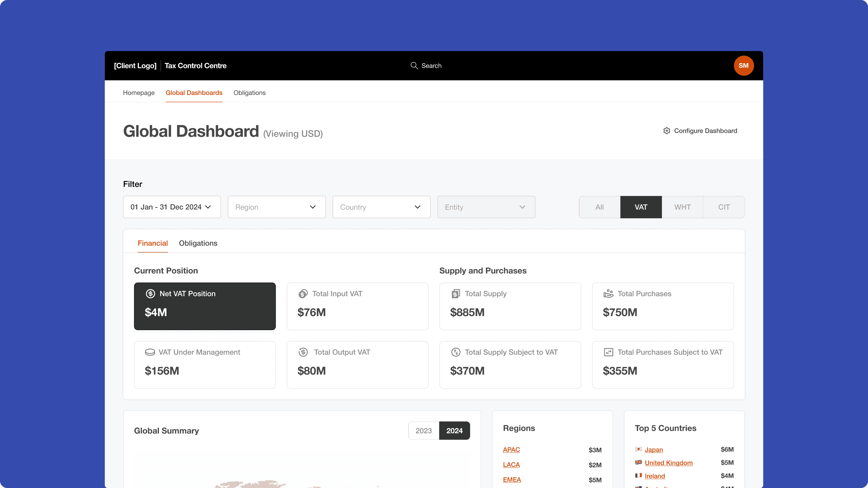
Task: Open the Global Dashboards nav tab
Action: pyautogui.click(x=194, y=93)
